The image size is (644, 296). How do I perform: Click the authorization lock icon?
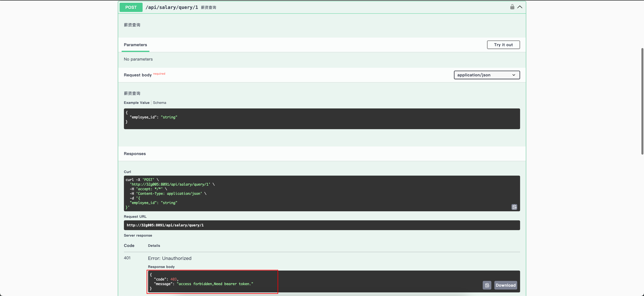pyautogui.click(x=512, y=7)
